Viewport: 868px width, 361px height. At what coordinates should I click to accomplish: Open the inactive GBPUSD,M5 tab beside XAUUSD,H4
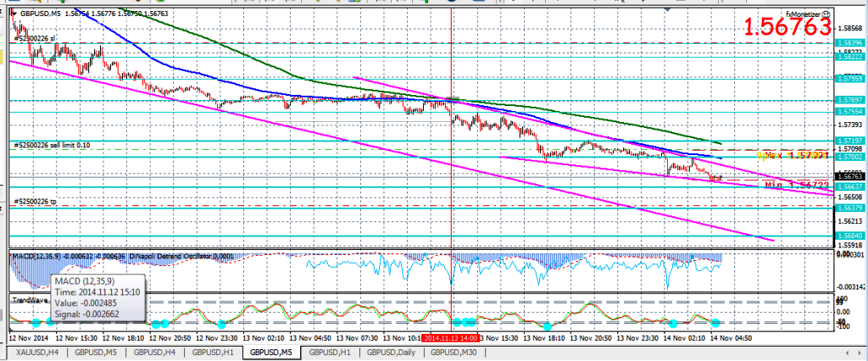coord(97,353)
